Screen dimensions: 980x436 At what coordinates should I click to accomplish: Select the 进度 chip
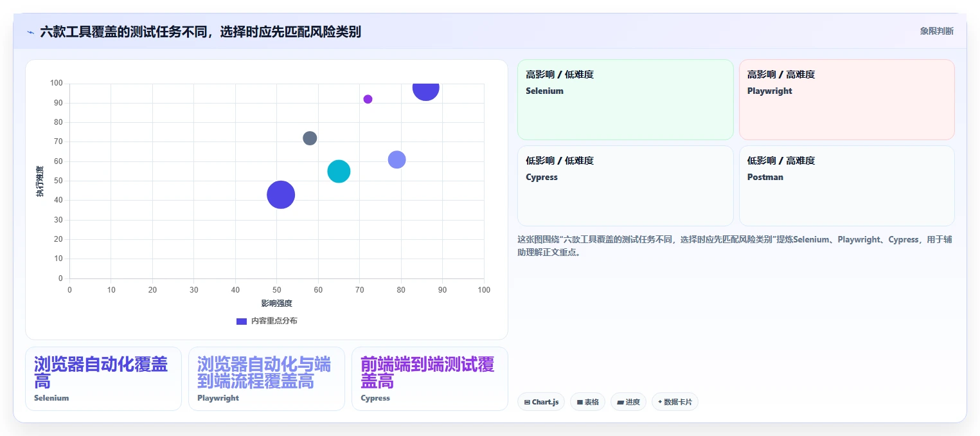tap(628, 402)
